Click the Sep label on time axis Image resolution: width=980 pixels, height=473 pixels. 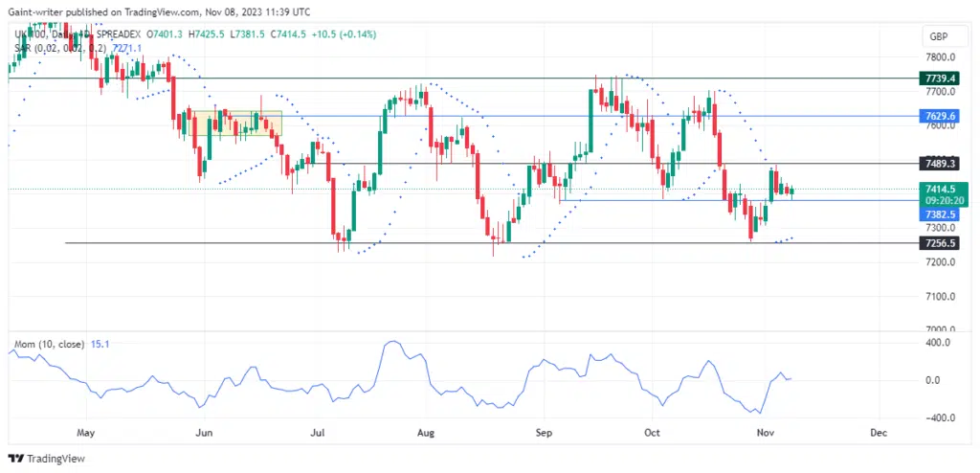tap(544, 433)
